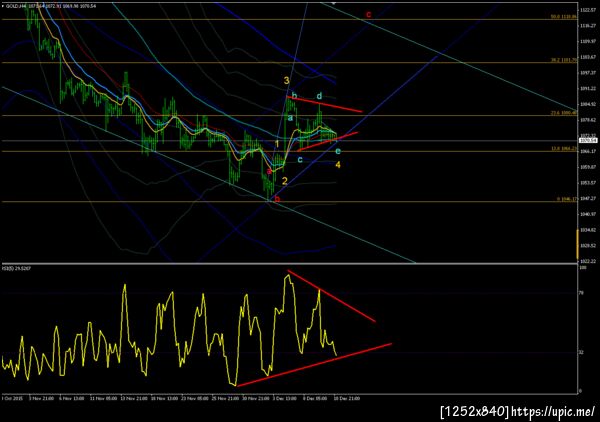600x422 pixels.
Task: Click the 0 Fibonacci level label 1046.17
Action: pyautogui.click(x=566, y=199)
